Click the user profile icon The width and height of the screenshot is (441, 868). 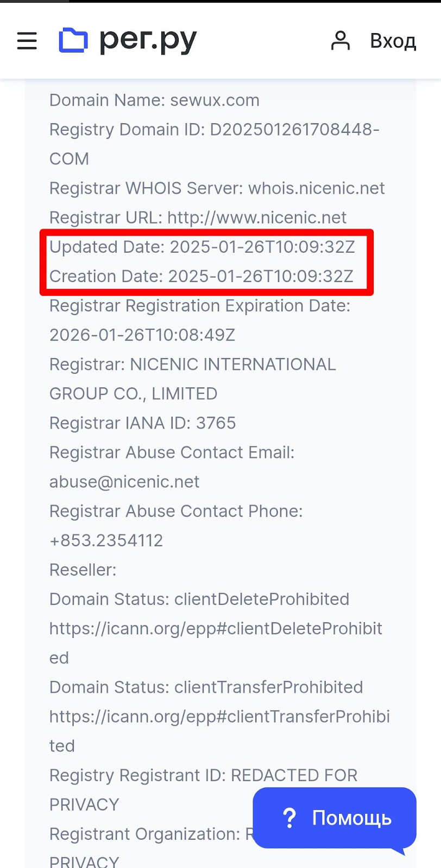341,41
